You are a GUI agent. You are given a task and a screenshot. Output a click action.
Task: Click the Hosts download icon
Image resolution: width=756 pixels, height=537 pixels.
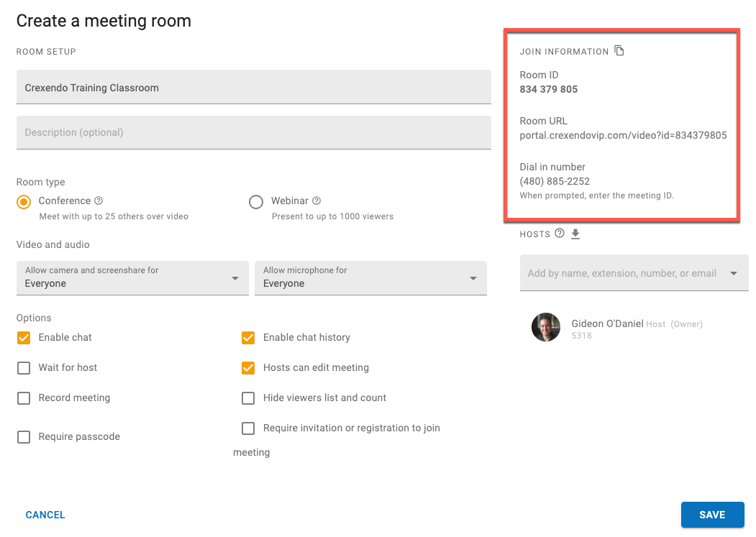575,234
